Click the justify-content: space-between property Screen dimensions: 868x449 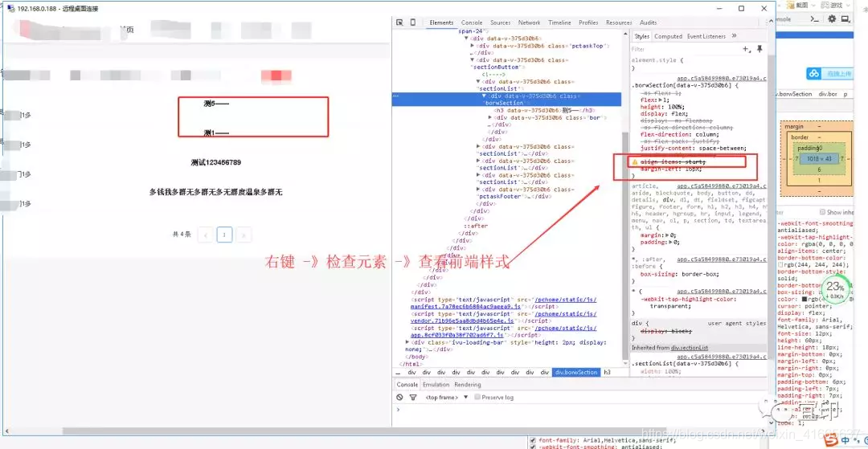(x=693, y=148)
